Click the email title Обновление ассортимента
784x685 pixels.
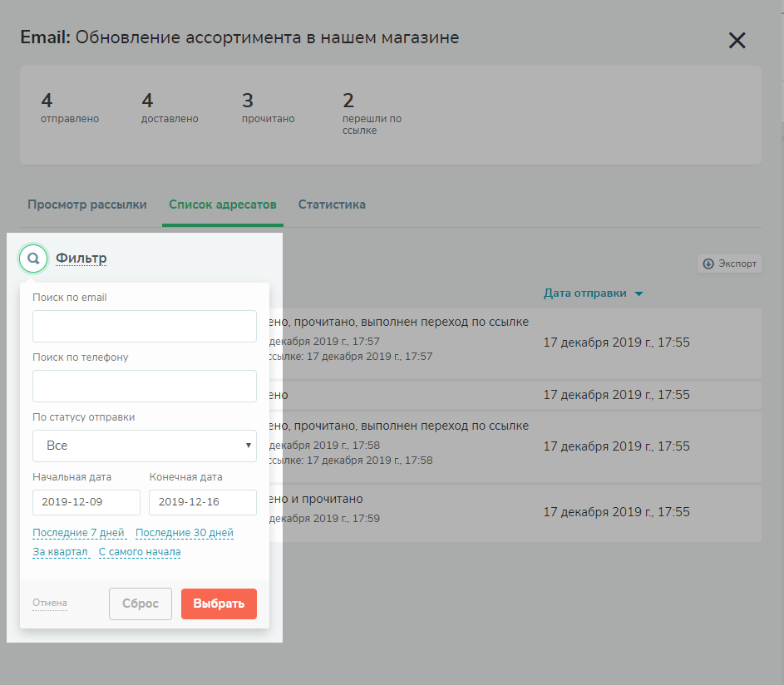point(267,37)
